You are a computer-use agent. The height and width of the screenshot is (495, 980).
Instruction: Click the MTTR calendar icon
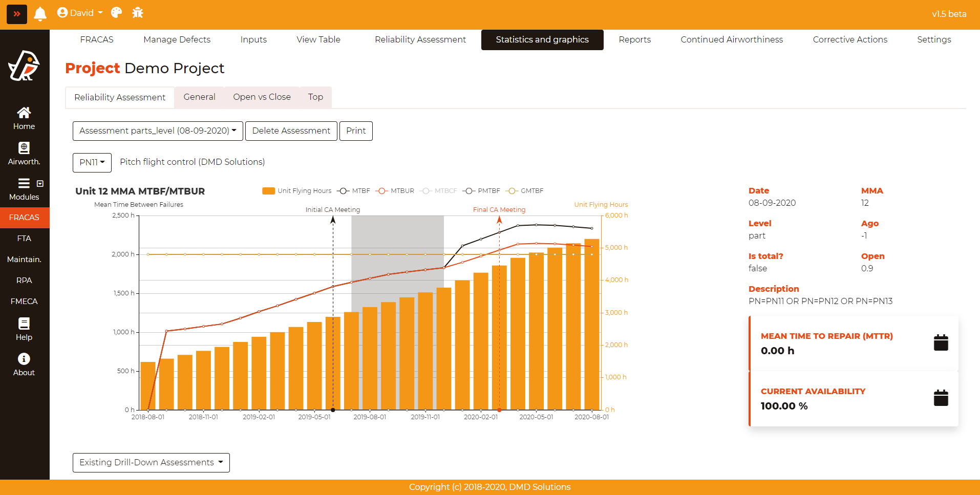point(941,343)
